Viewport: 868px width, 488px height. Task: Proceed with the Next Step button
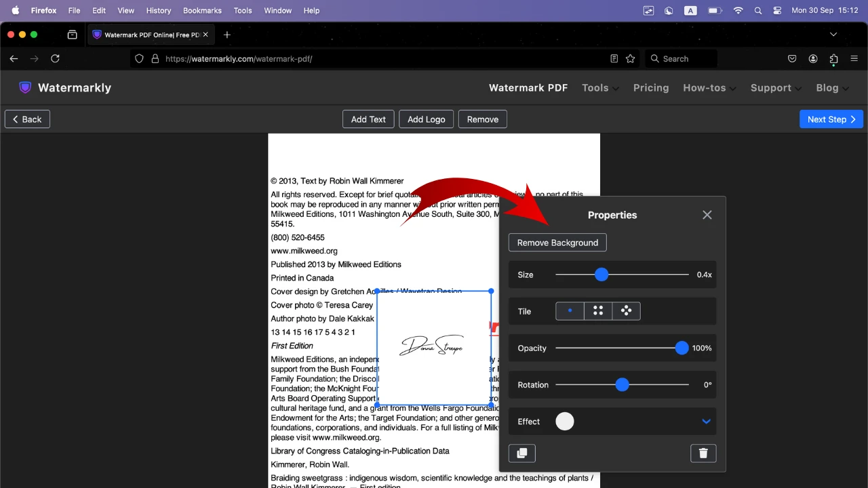831,119
